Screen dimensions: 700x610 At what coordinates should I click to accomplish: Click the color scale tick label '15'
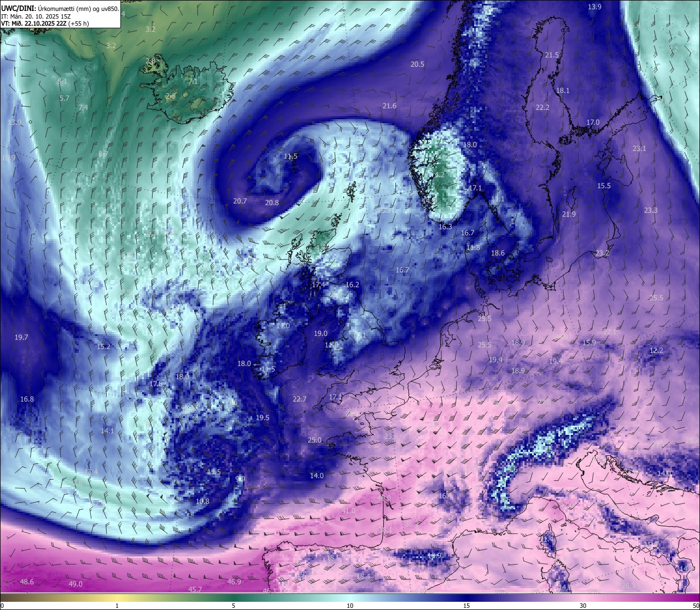(x=466, y=606)
